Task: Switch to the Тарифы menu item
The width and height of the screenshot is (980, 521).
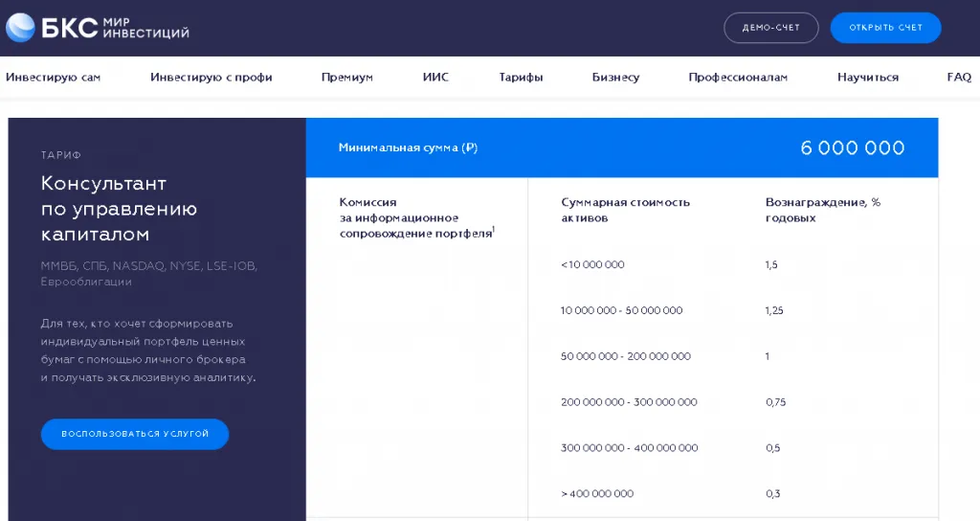Action: 521,78
